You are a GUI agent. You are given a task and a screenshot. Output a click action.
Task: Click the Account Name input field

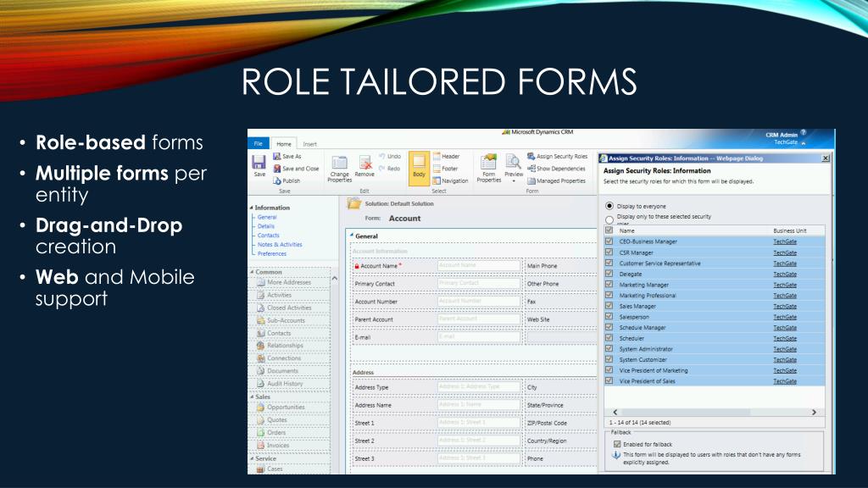tap(479, 265)
